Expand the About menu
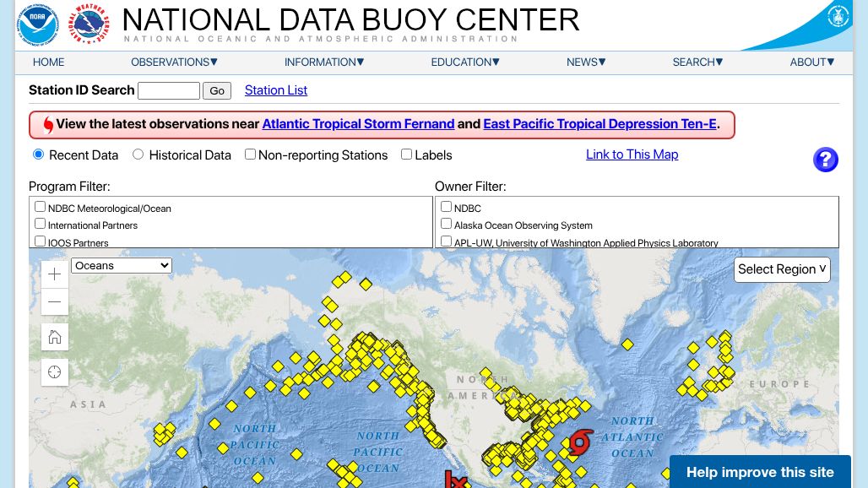 [x=812, y=62]
